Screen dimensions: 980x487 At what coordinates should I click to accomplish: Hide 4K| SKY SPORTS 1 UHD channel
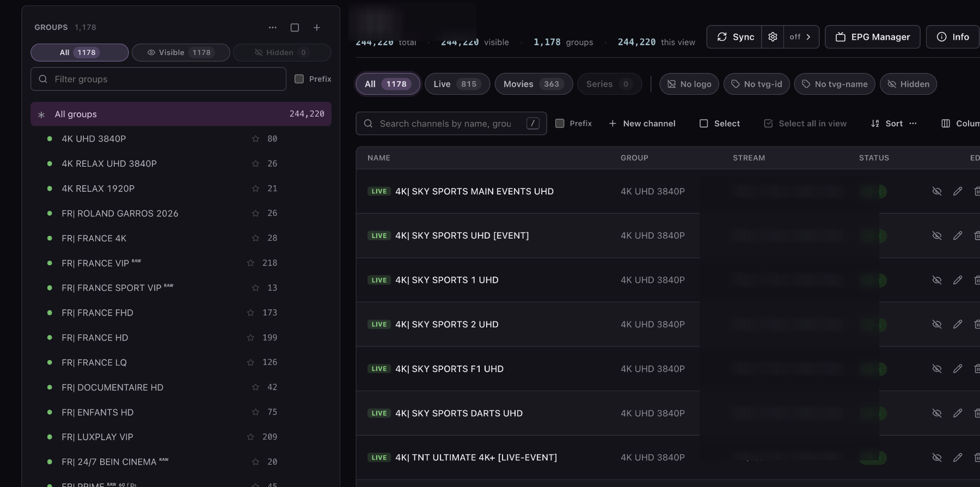pos(937,280)
